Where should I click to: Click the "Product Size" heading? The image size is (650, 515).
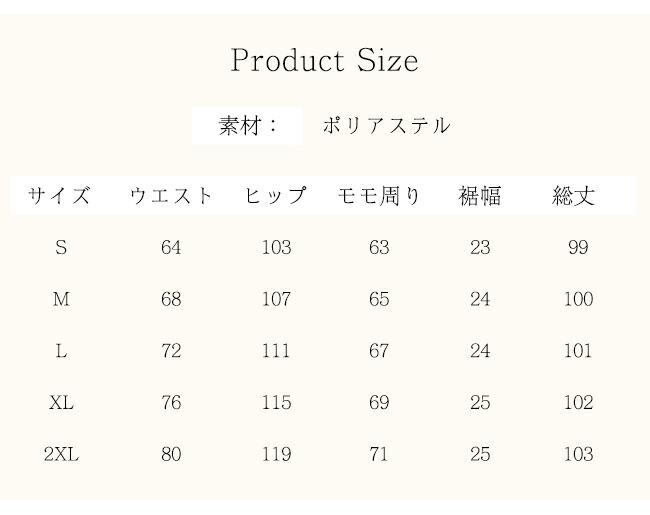[324, 61]
